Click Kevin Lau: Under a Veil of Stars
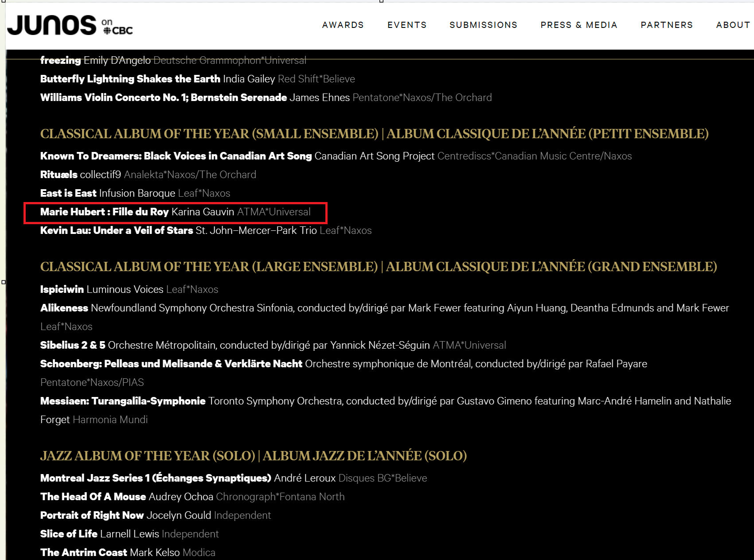The width and height of the screenshot is (754, 560). [x=117, y=230]
